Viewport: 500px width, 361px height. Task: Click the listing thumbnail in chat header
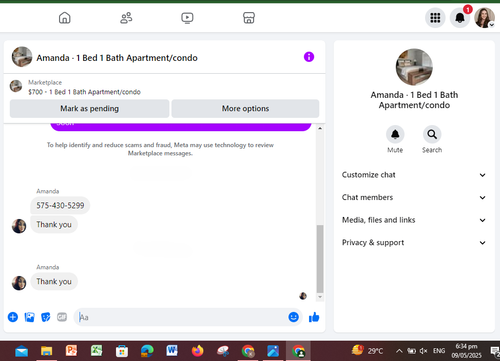22,57
